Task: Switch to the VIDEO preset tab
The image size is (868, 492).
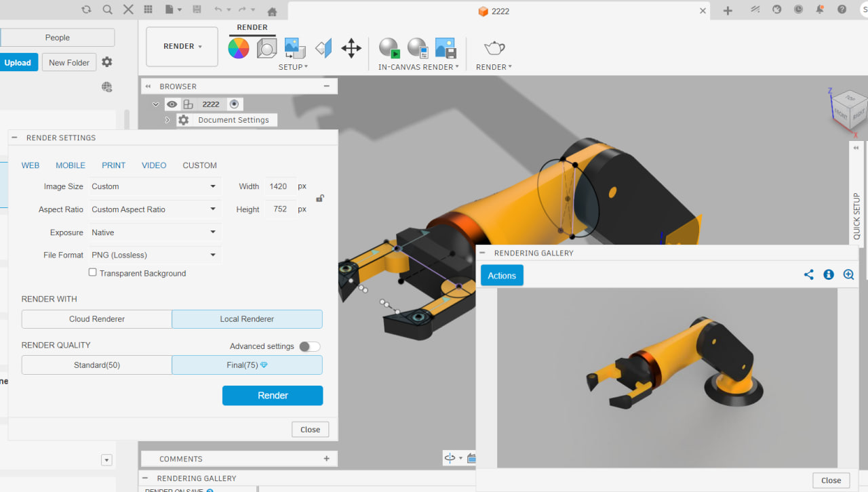Action: [x=154, y=165]
